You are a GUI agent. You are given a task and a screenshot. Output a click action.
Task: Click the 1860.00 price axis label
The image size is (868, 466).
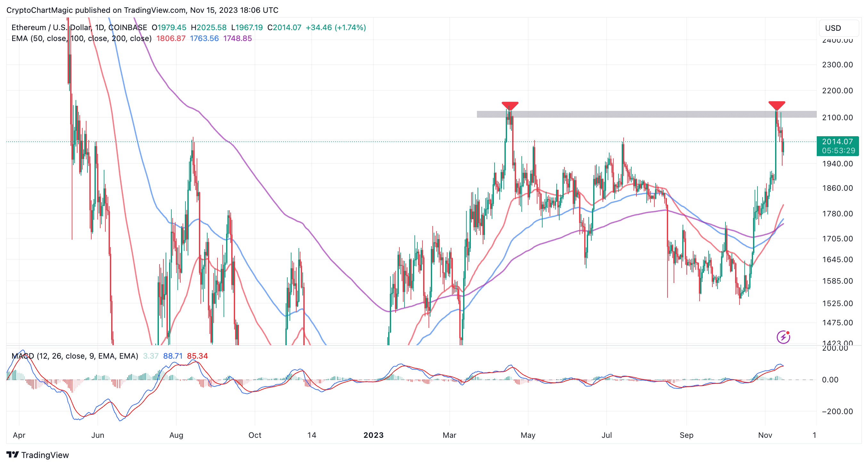tap(837, 188)
